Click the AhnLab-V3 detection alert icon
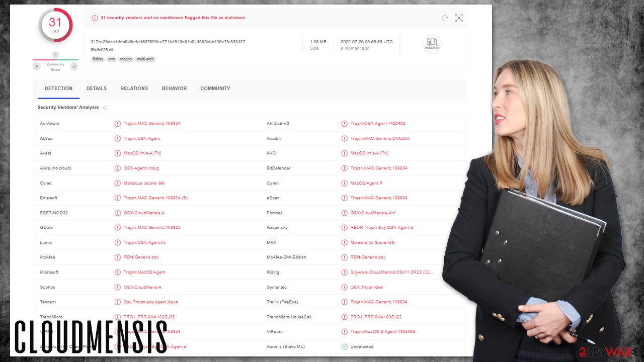The image size is (644, 362). tap(345, 124)
